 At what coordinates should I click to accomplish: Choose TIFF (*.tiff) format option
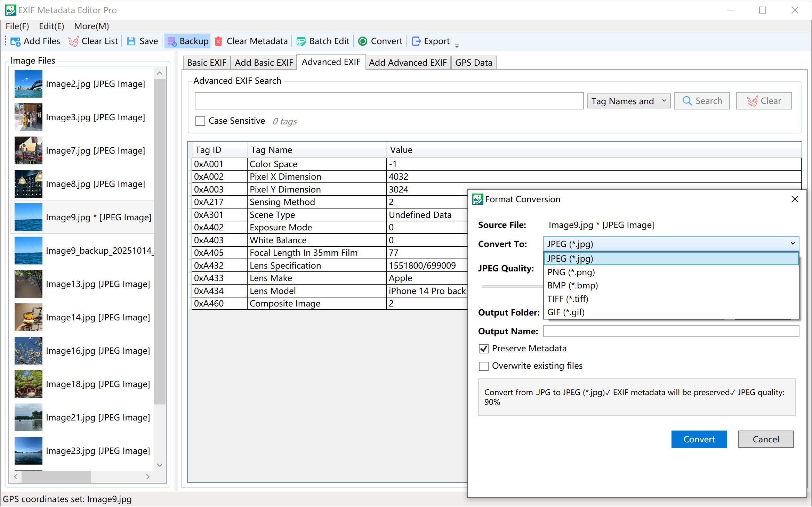pos(568,299)
